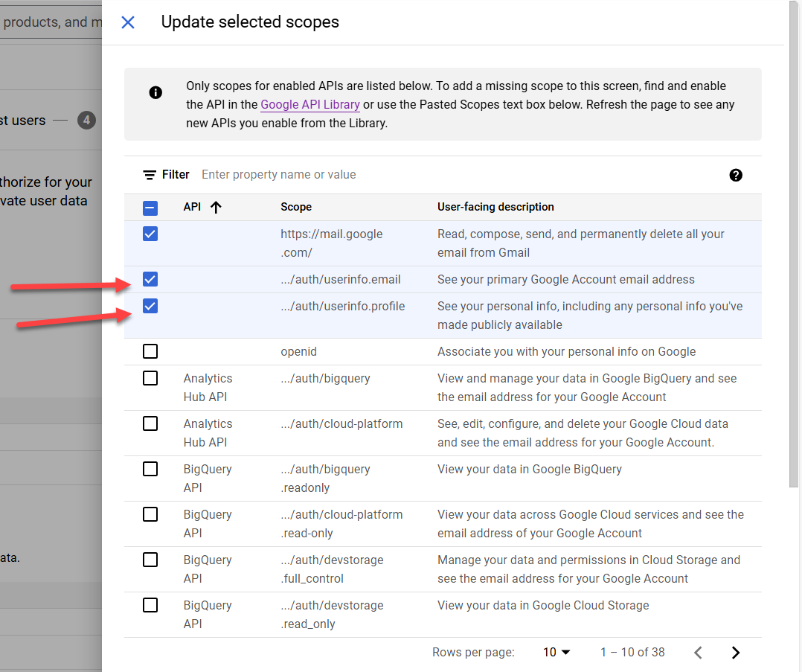The height and width of the screenshot is (672, 802).
Task: Click the Filter list icon
Action: click(x=150, y=175)
